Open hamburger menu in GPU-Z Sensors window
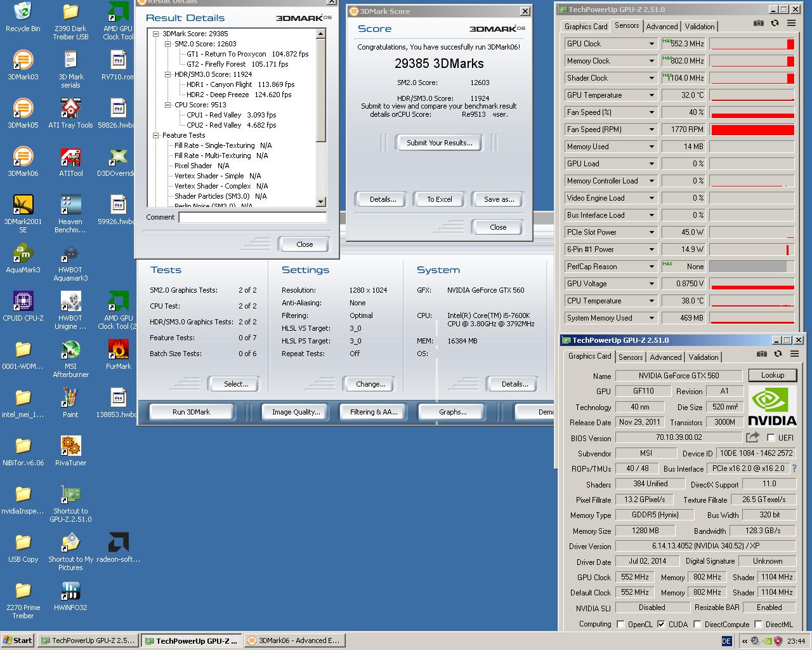812x650 pixels. 791,23
